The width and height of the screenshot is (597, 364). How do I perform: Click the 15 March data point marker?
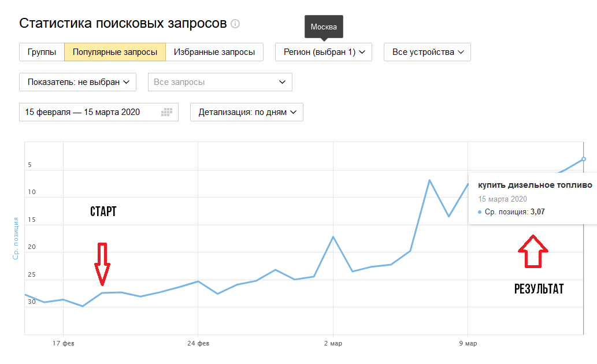583,159
